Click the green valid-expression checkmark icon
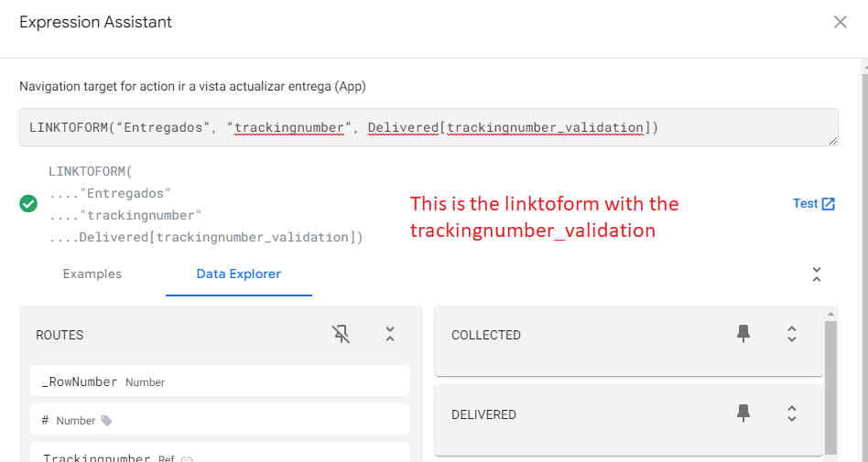 click(28, 204)
